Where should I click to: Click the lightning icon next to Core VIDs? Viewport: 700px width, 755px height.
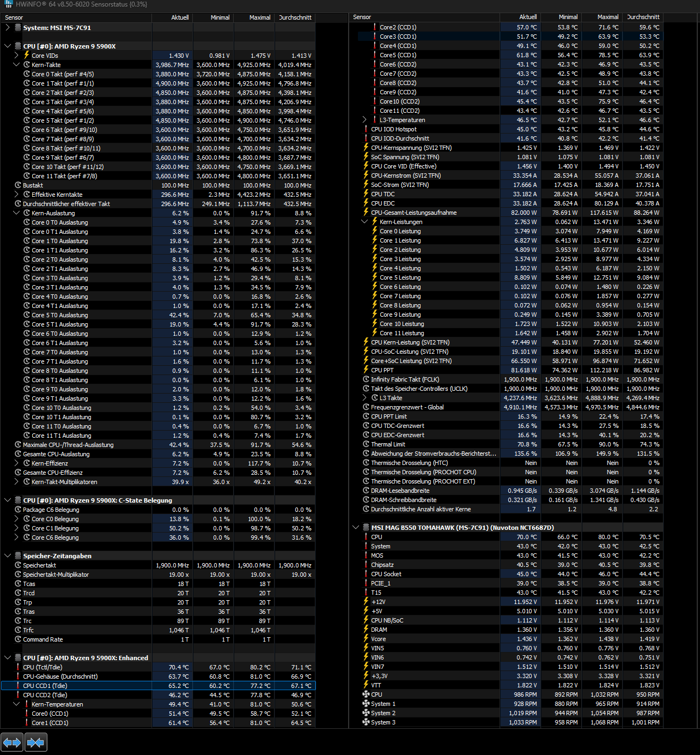26,55
